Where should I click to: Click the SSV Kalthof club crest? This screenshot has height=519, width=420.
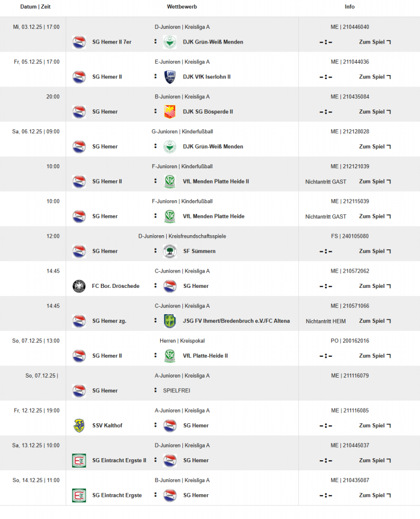(79, 426)
